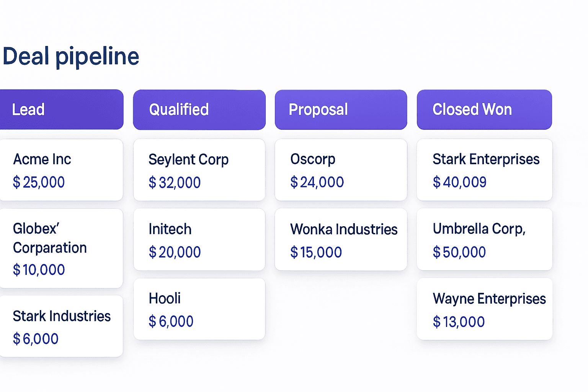Open the Wayne Enterprises deal card

click(x=484, y=309)
